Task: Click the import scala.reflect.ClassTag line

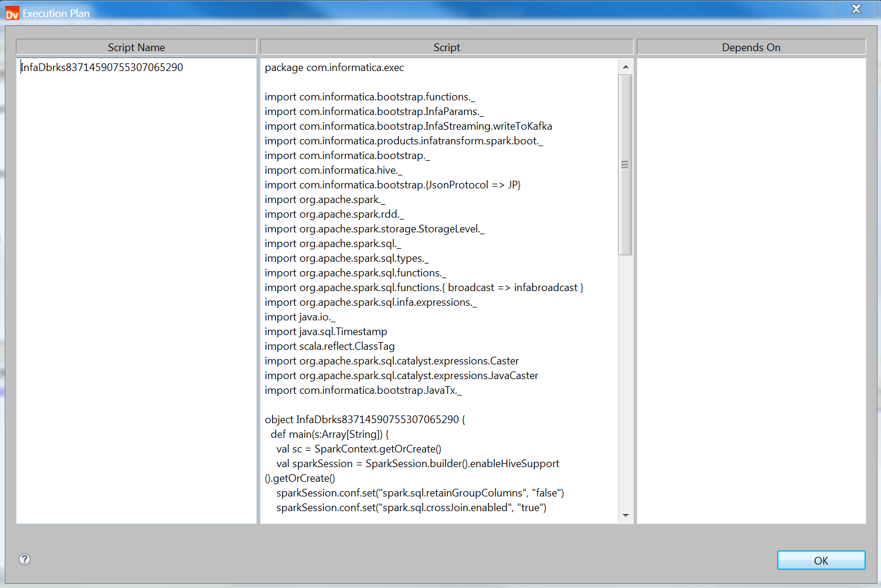Action: 329,346
